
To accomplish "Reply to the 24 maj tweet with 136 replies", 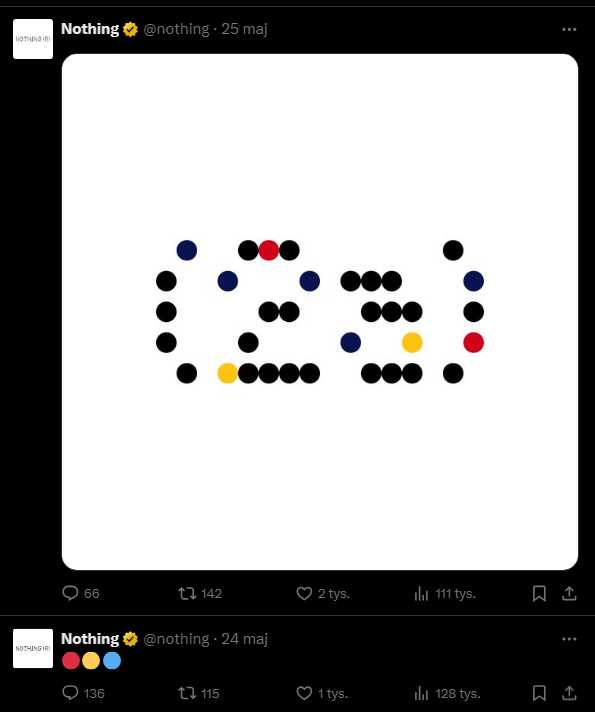I will [70, 693].
